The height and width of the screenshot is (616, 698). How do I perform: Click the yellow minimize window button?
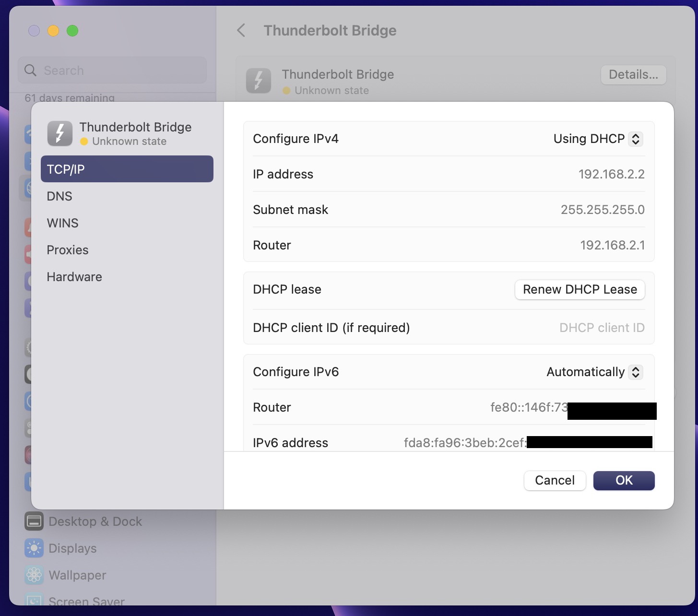coord(53,31)
